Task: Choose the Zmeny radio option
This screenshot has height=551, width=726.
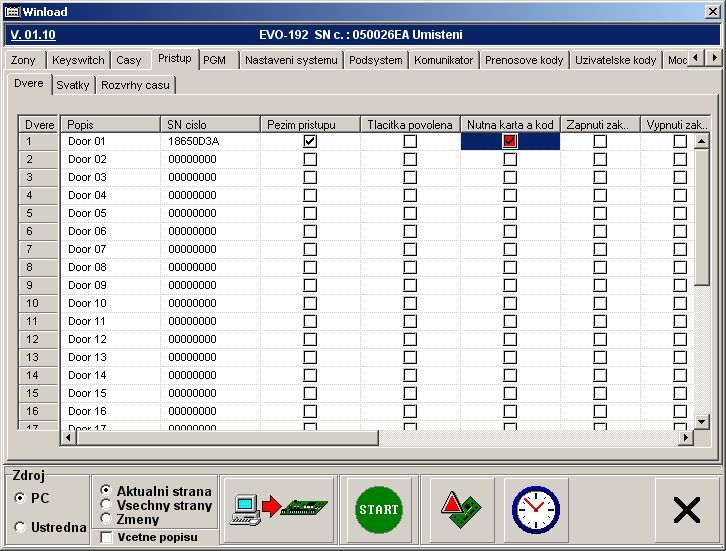Action: coord(106,520)
